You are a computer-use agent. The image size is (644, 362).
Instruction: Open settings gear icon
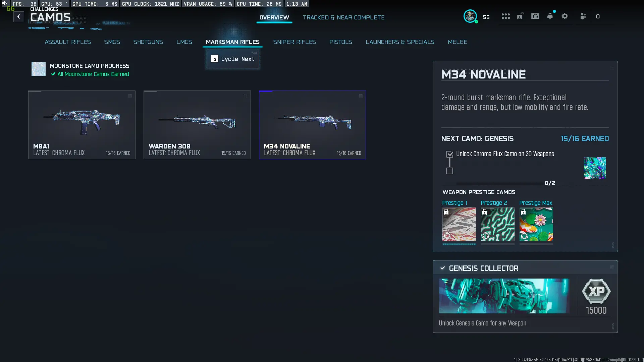point(565,16)
